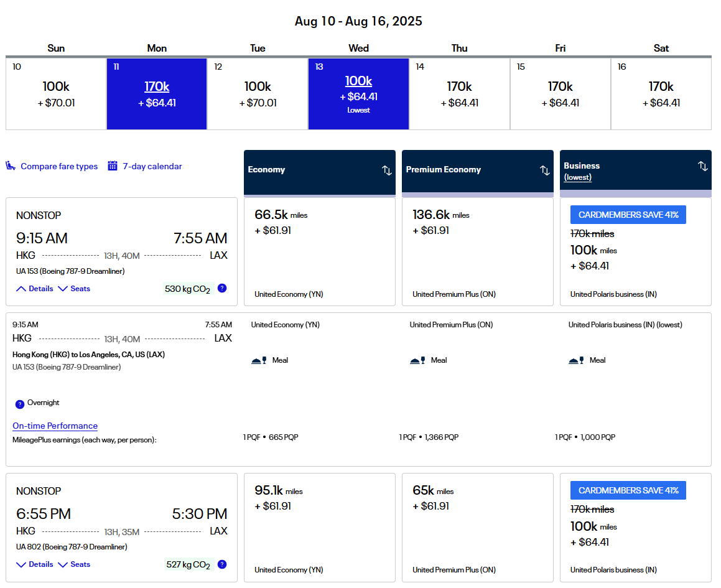Select Tuesday Aug 12 fare 100k

[258, 94]
